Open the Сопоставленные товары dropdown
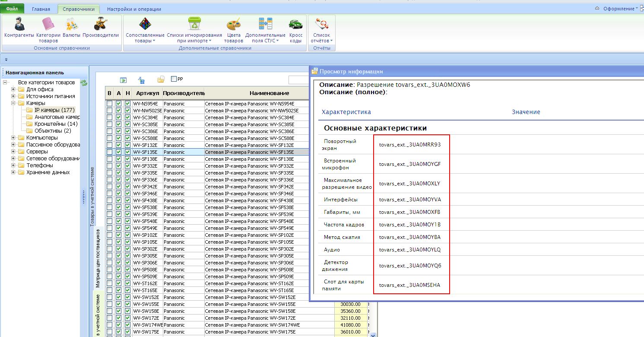 [145, 29]
